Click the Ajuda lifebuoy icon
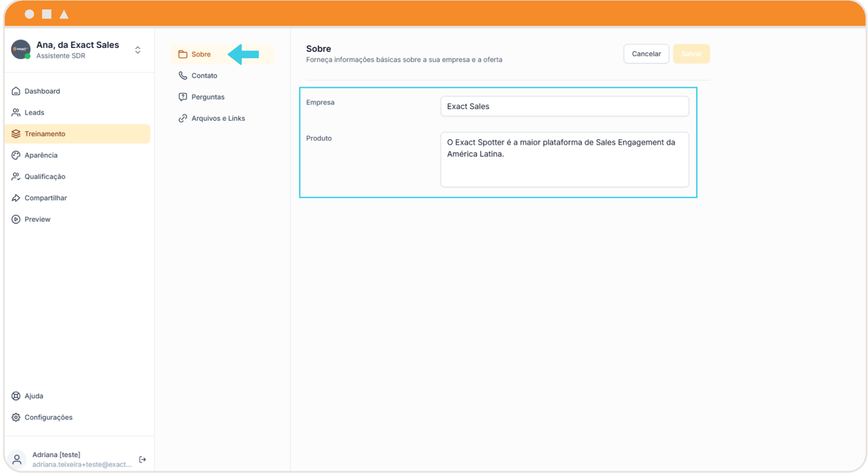The height and width of the screenshot is (475, 868). [16, 396]
